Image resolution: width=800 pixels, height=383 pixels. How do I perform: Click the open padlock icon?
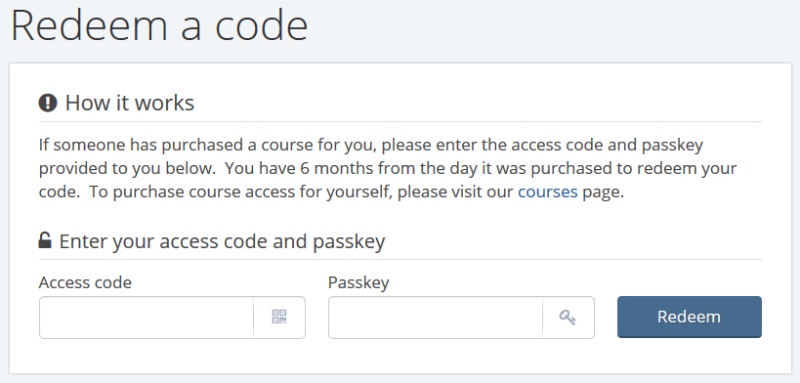click(x=45, y=240)
